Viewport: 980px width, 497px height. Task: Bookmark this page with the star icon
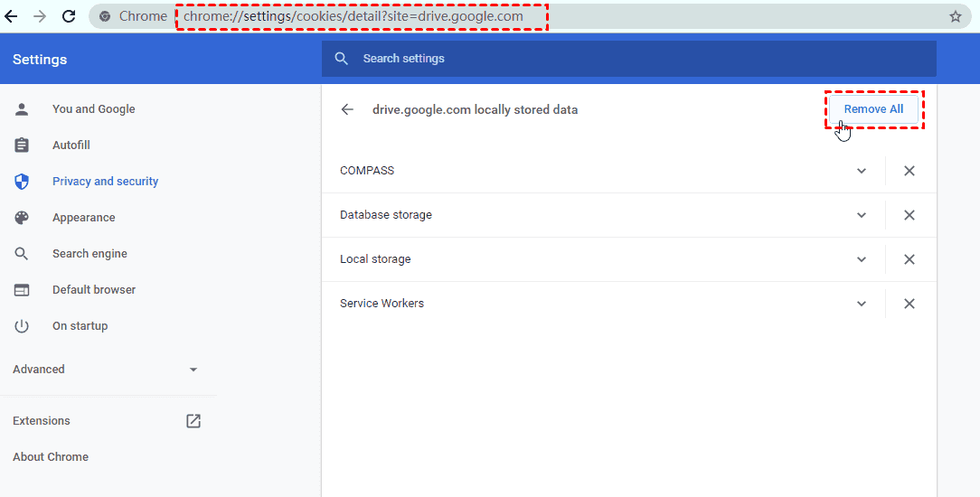[x=956, y=16]
